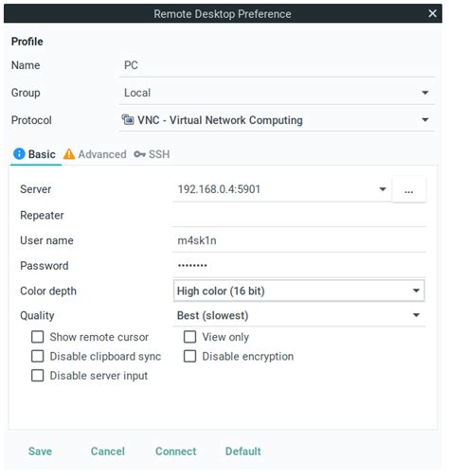This screenshot has width=449, height=476.
Task: Check Disable clipboard sync option
Action: point(38,356)
